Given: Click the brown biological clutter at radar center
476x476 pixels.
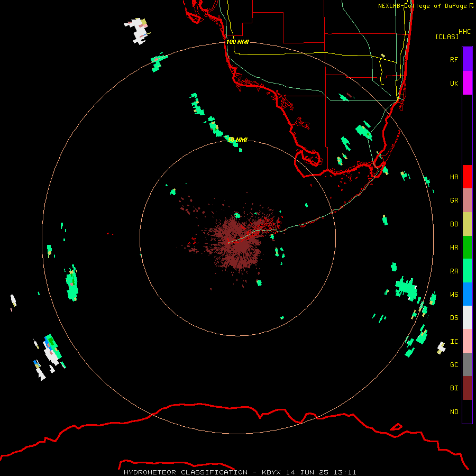Looking at the screenshot, I should [237, 243].
